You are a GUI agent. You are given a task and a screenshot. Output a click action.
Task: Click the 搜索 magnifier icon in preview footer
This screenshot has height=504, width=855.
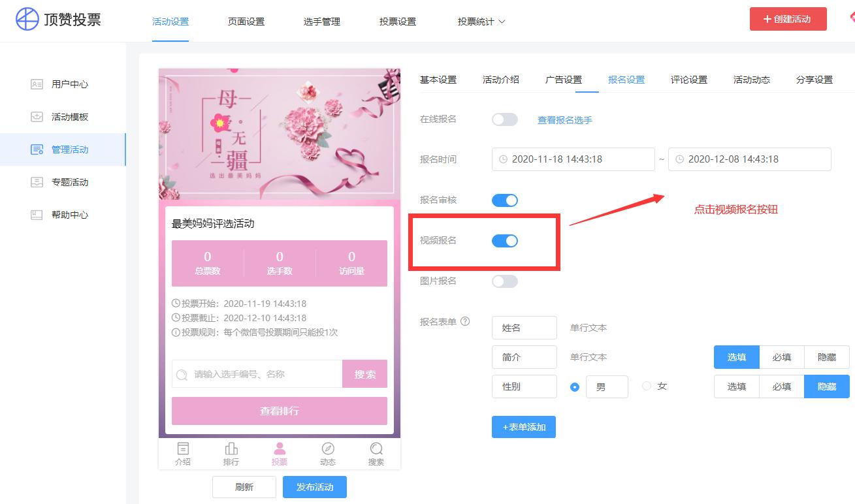376,449
